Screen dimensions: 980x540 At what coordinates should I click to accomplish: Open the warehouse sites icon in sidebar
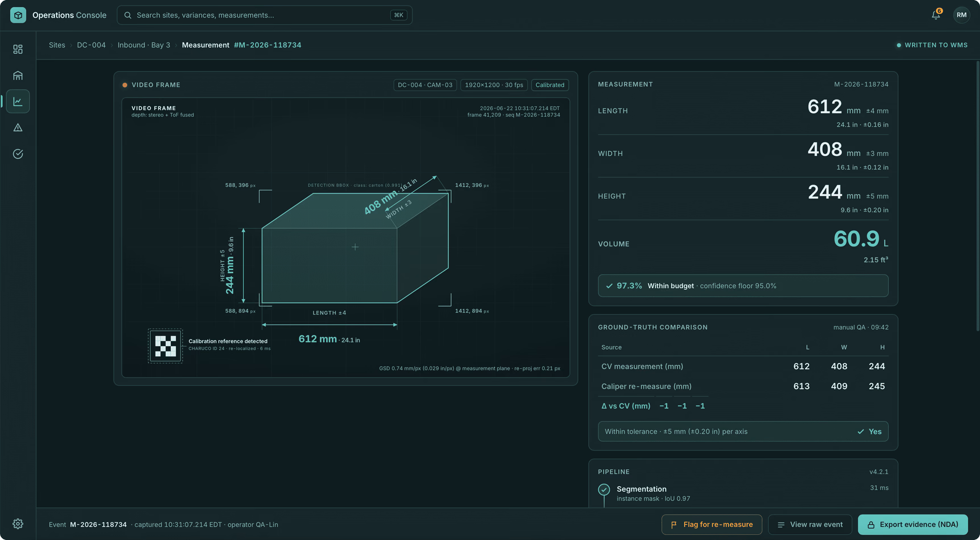[18, 75]
